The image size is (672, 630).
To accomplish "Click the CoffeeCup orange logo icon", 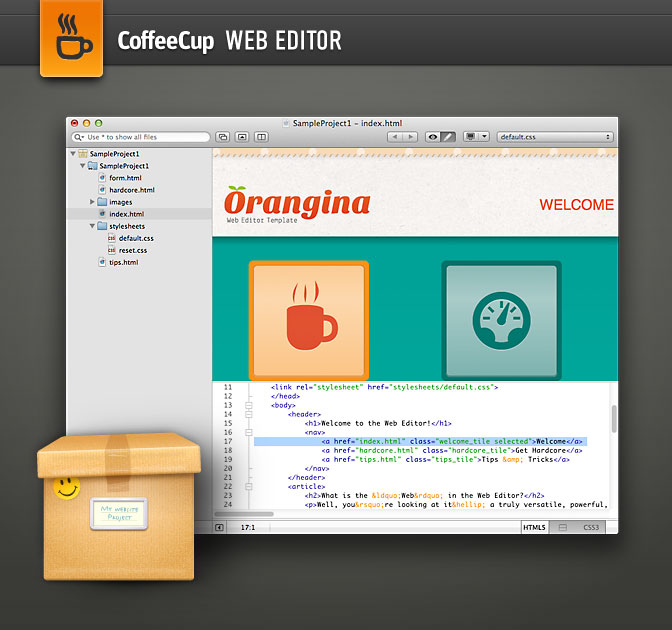I will pyautogui.click(x=72, y=39).
